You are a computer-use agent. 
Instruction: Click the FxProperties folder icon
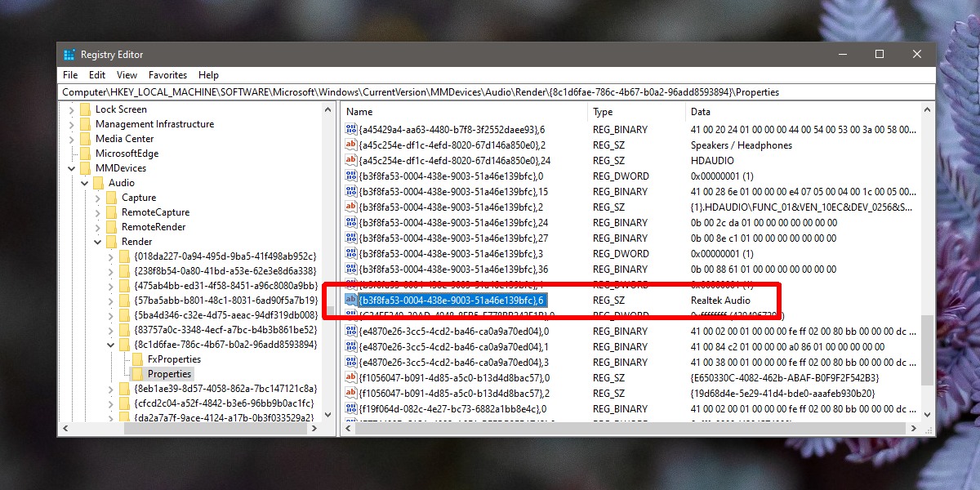pyautogui.click(x=139, y=359)
